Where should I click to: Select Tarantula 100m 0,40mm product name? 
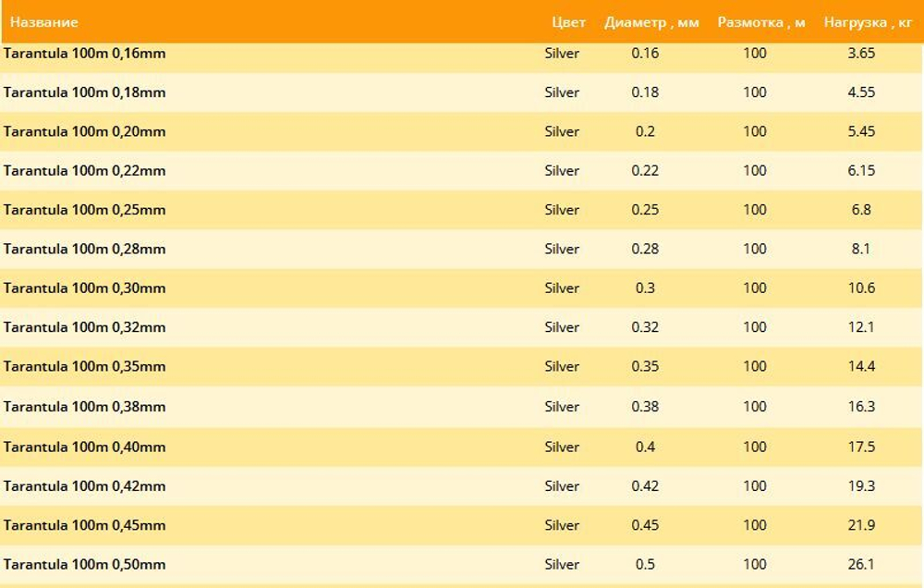click(84, 447)
